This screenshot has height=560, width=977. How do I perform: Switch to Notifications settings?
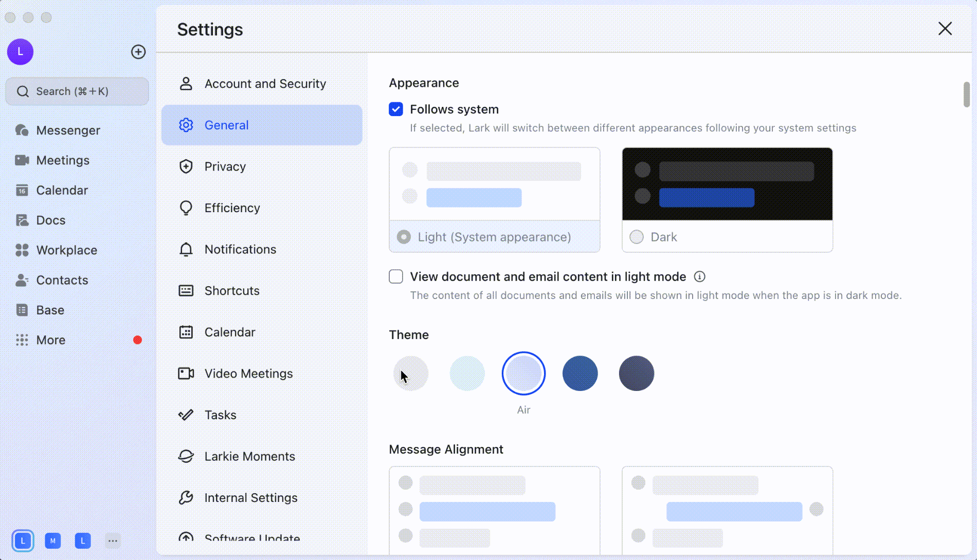pyautogui.click(x=240, y=249)
